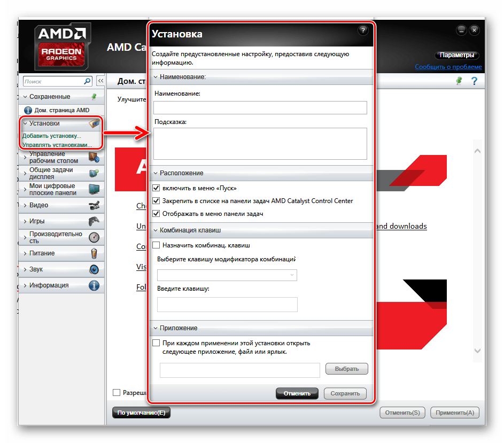
Task: Click the Подсказка text area
Action: (260, 144)
